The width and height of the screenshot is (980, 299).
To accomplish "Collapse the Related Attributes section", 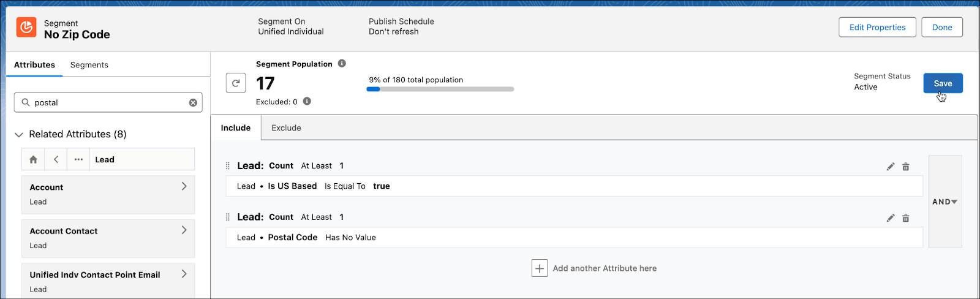I will [19, 134].
